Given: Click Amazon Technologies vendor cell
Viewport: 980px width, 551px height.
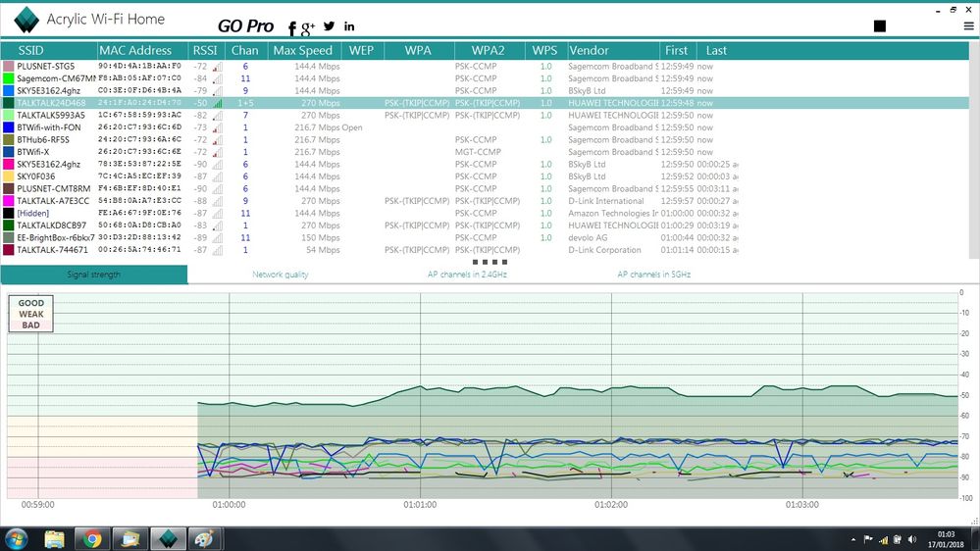Looking at the screenshot, I should pos(613,213).
